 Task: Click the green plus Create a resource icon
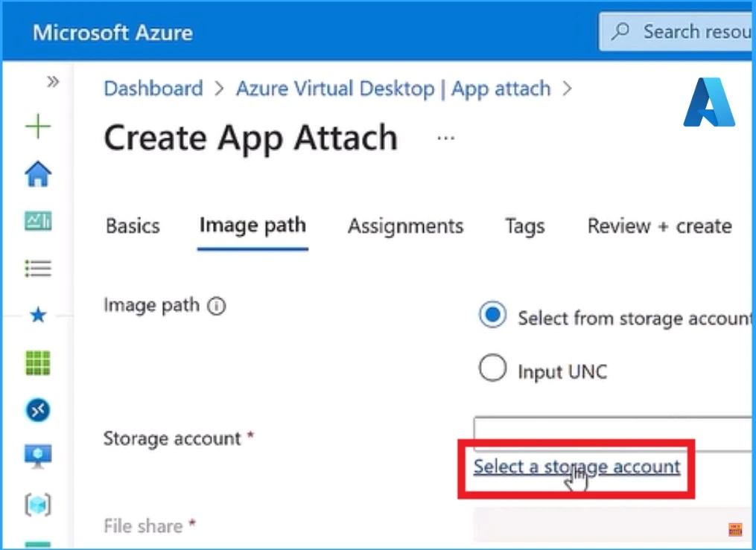(37, 127)
